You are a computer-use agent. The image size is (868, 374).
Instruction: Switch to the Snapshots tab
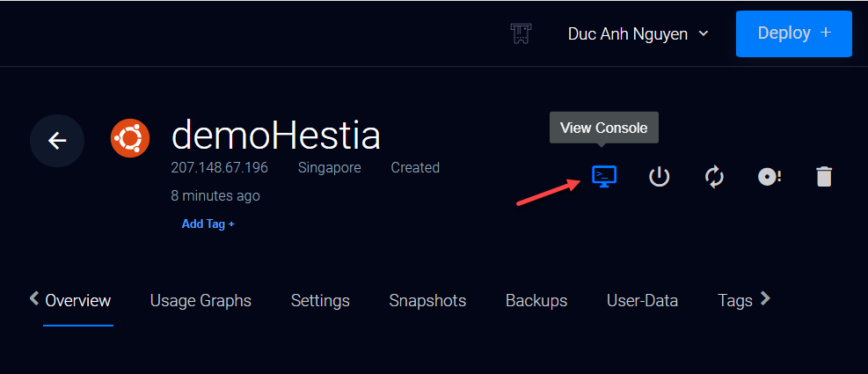427,300
